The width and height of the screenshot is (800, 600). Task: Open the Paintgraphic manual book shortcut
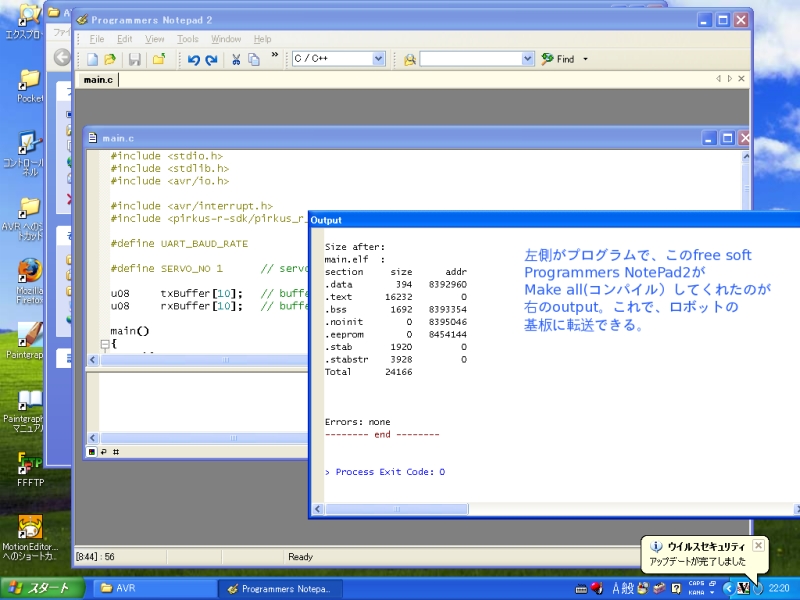[23, 411]
